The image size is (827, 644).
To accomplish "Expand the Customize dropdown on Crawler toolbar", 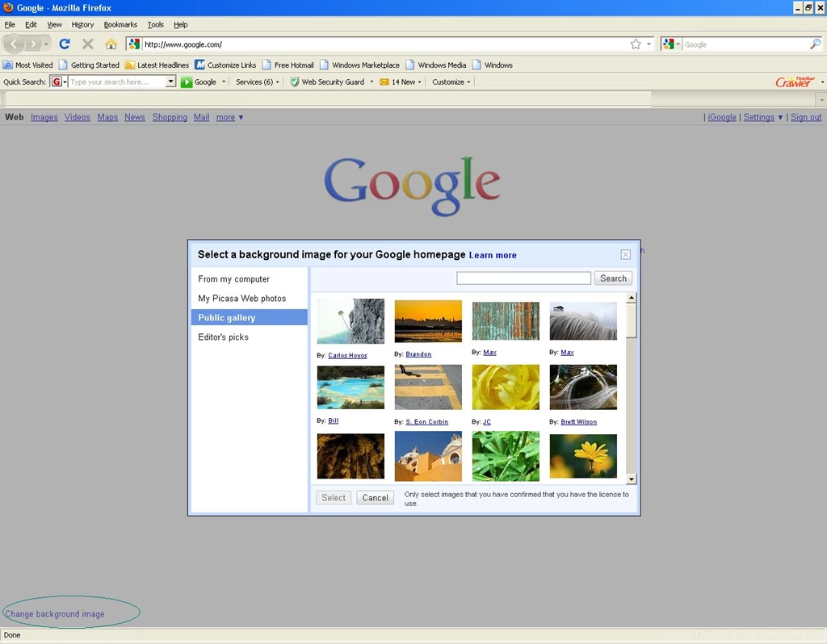I will 450,82.
